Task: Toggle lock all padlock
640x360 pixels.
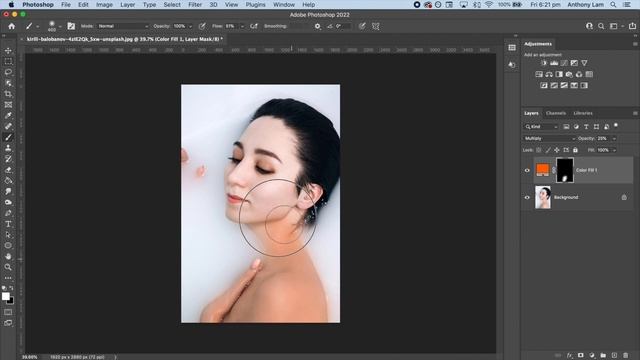Action: coord(575,150)
